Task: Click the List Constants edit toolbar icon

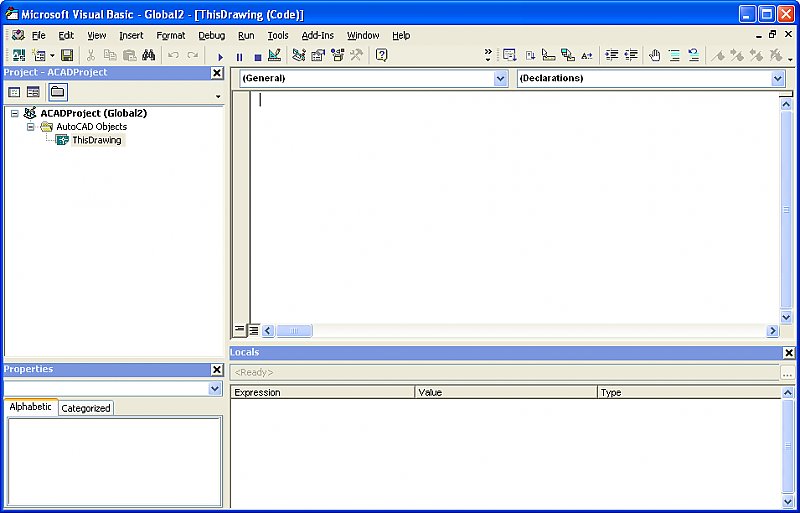Action: pyautogui.click(x=530, y=55)
